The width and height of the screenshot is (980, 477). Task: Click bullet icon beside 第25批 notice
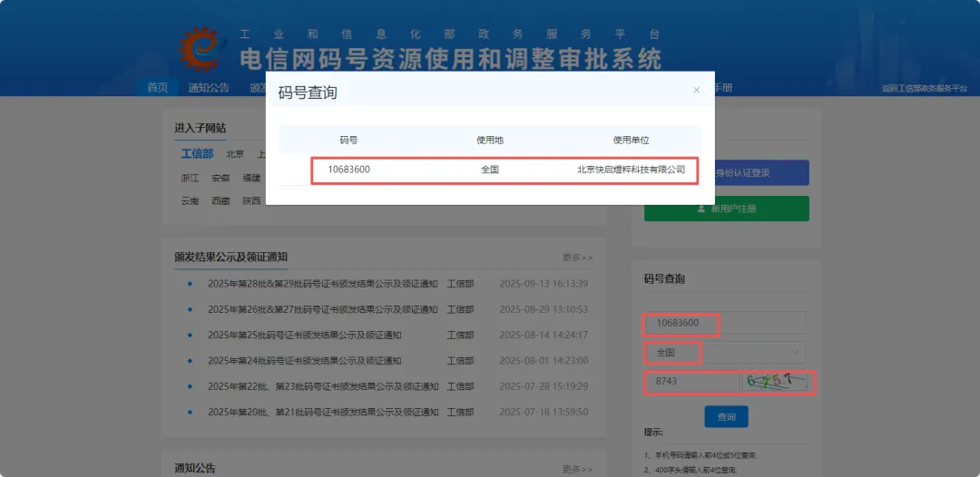tap(190, 336)
